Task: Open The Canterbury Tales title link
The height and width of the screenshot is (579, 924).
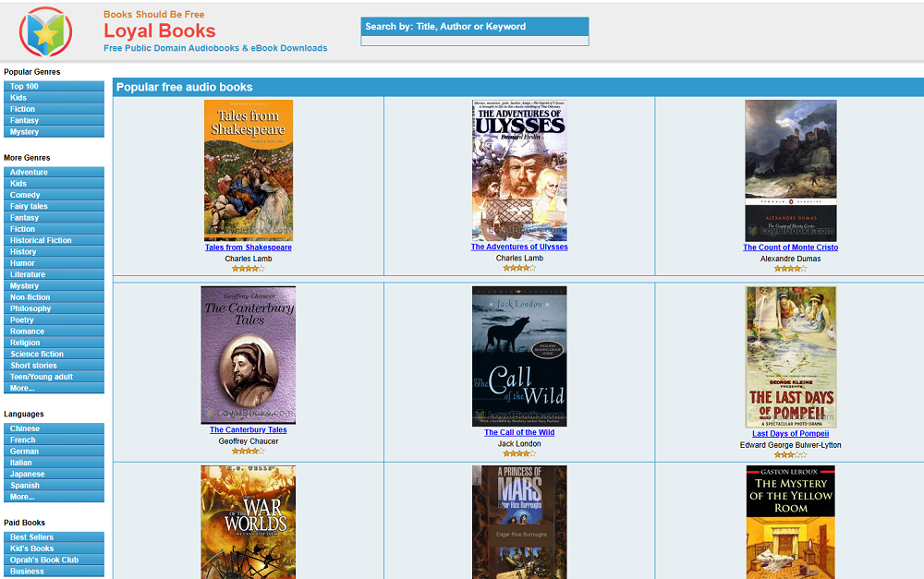Action: point(248,430)
